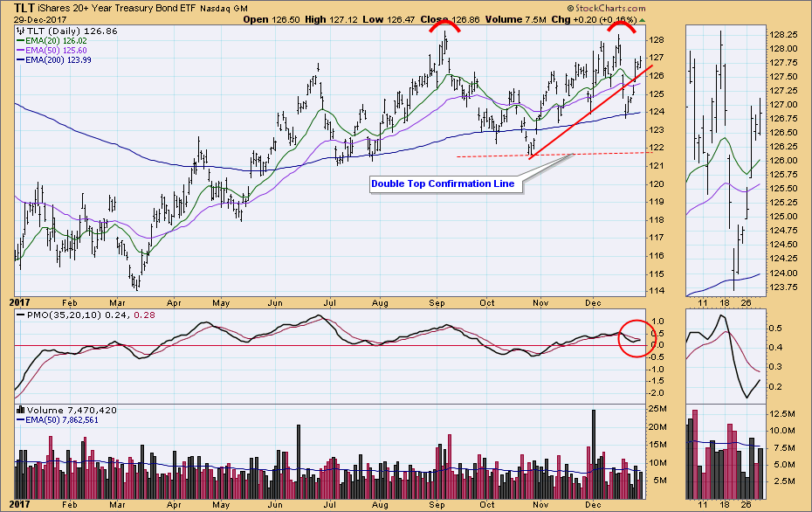The image size is (812, 512).
Task: Click the 29-Dec-2017 date label
Action: click(x=40, y=20)
